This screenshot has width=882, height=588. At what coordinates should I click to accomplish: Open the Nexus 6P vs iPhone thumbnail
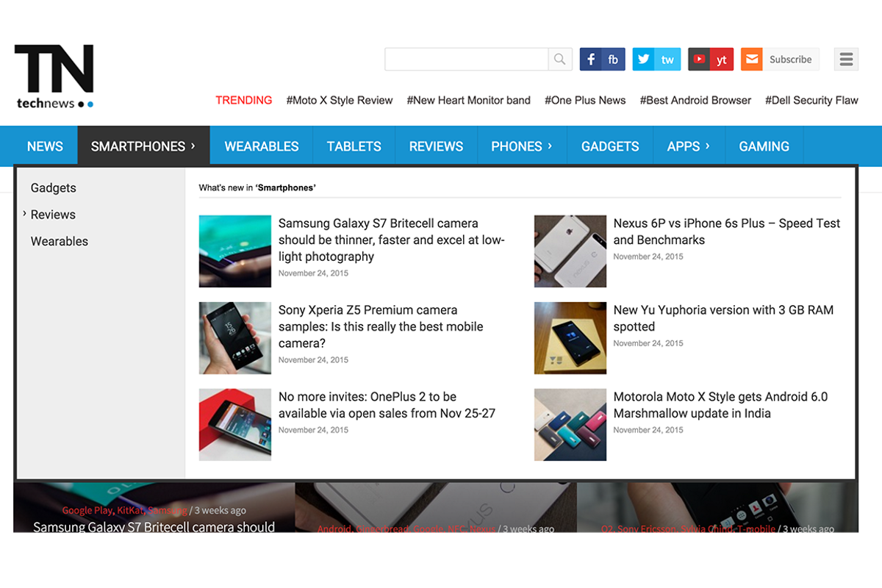click(x=570, y=251)
